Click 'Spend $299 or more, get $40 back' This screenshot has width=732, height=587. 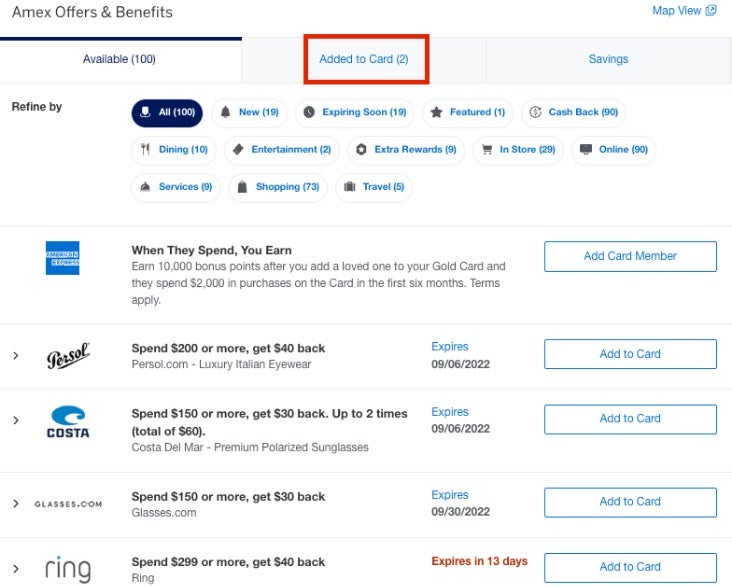click(228, 562)
